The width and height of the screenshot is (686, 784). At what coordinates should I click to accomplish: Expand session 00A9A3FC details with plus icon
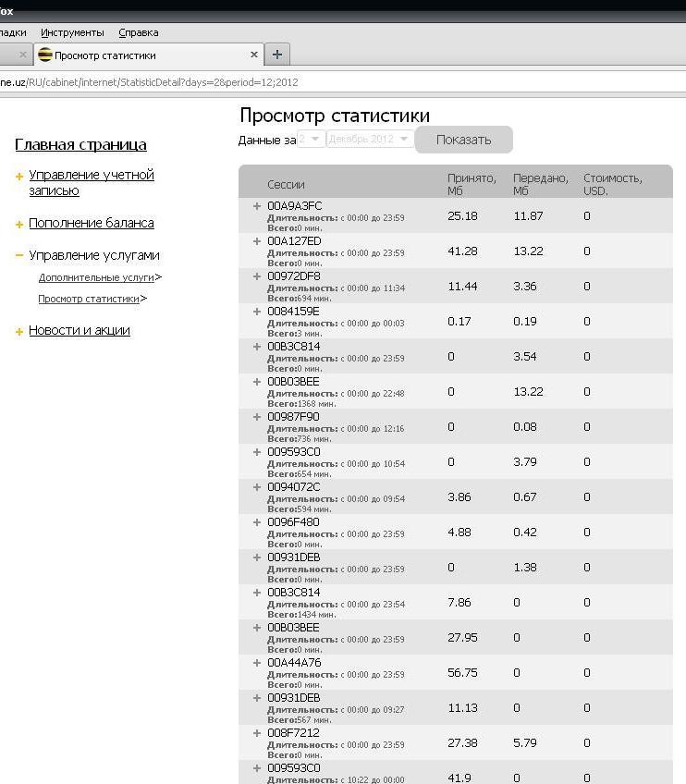[x=257, y=206]
